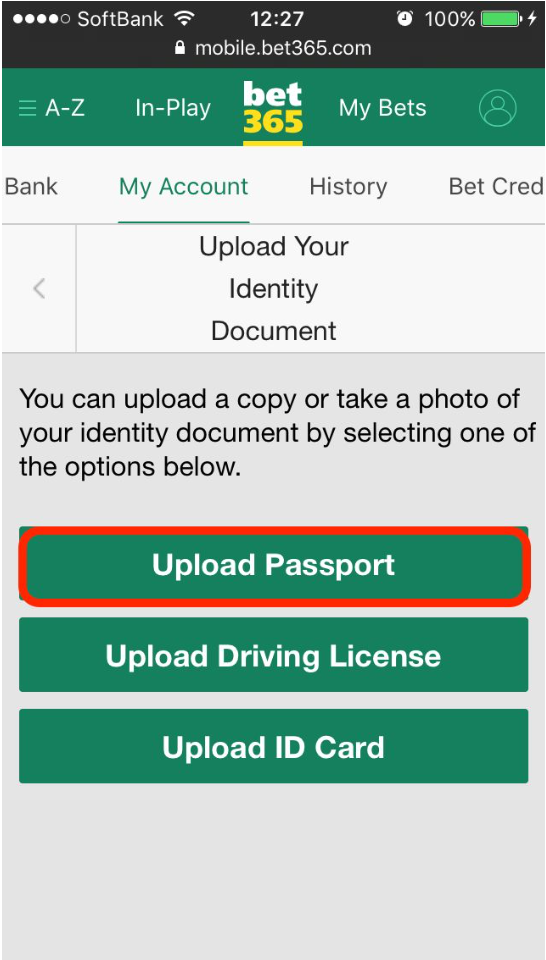Tap the back chevron arrow
Screen dimensions: 546x960
click(x=39, y=288)
